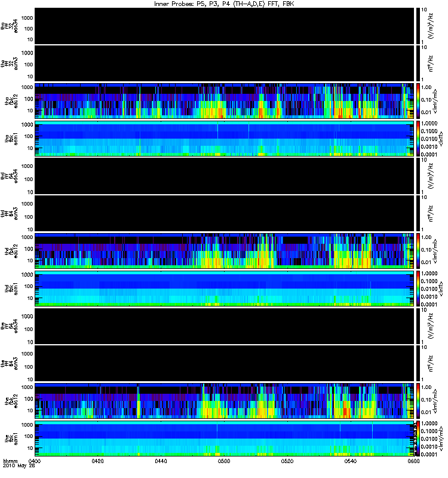Click the thd fbk scm1 color scale bar
The width and height of the screenshot is (448, 478).
pyautogui.click(x=418, y=289)
